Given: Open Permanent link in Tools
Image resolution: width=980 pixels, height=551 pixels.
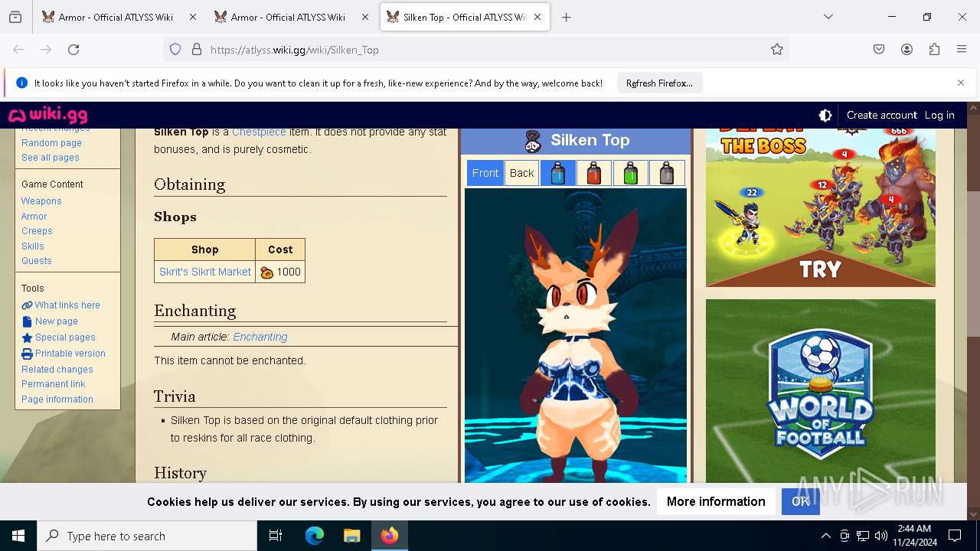Looking at the screenshot, I should tap(54, 384).
